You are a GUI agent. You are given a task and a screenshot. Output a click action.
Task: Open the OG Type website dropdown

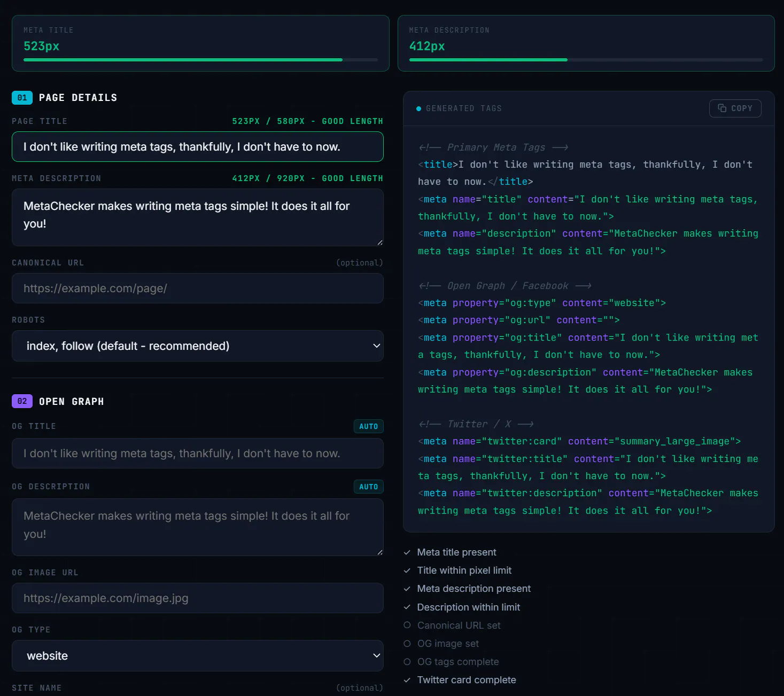(x=198, y=655)
